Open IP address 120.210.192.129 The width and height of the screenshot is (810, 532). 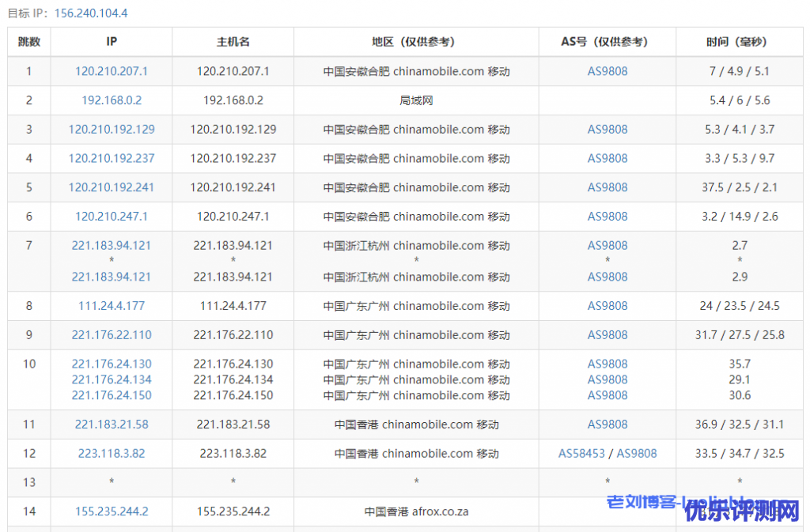pos(112,130)
